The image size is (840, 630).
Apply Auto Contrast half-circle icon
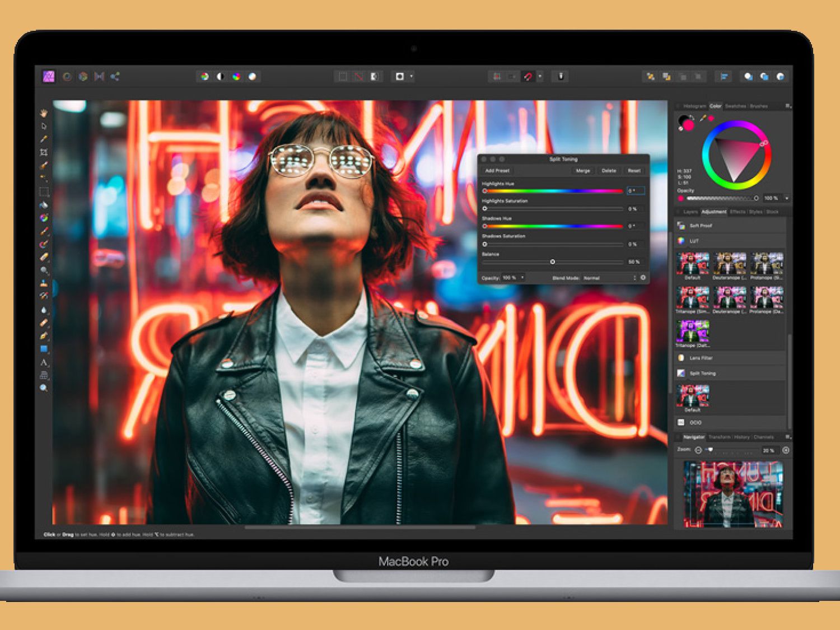221,76
